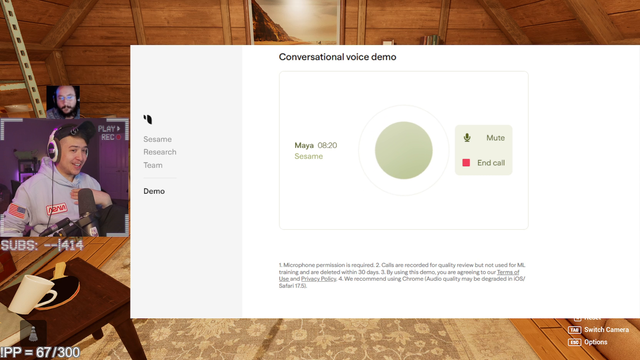Click the ESC key icon
640x360 pixels.
(574, 342)
